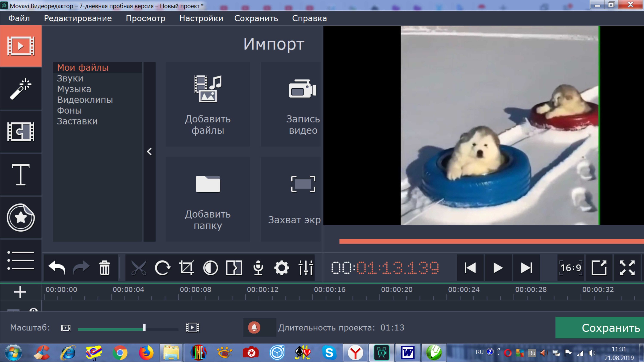Screen dimensions: 644x362
Task: Click Запись видео button
Action: [291, 104]
